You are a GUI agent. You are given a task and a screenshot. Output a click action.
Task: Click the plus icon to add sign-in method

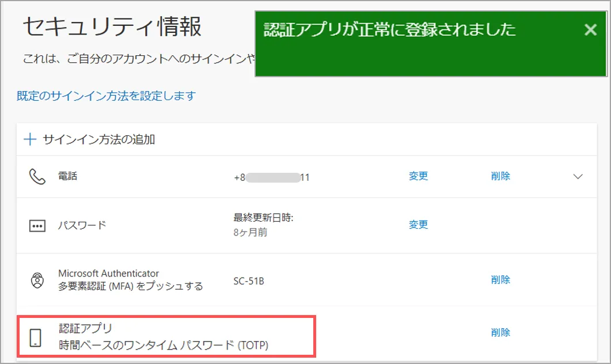click(x=29, y=139)
